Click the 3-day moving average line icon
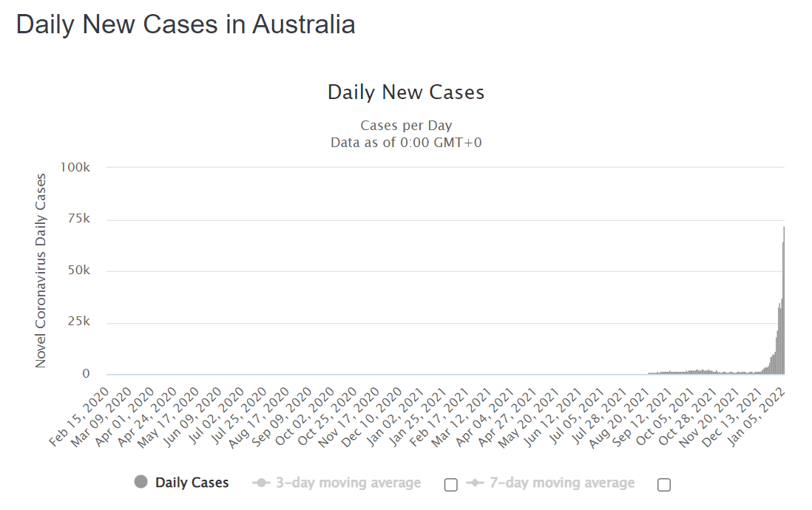This screenshot has height=510, width=812. (x=263, y=482)
